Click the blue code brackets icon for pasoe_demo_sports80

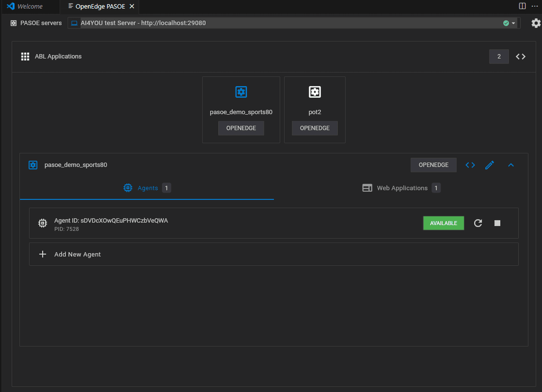[x=470, y=165]
